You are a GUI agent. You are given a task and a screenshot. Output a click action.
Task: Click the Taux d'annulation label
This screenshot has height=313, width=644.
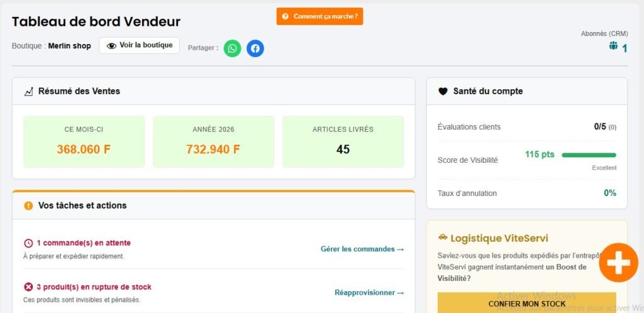467,193
